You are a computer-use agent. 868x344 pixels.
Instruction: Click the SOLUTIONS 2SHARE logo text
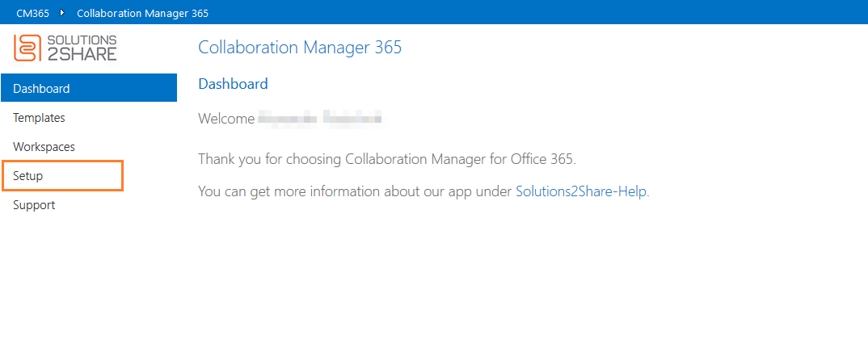81,48
